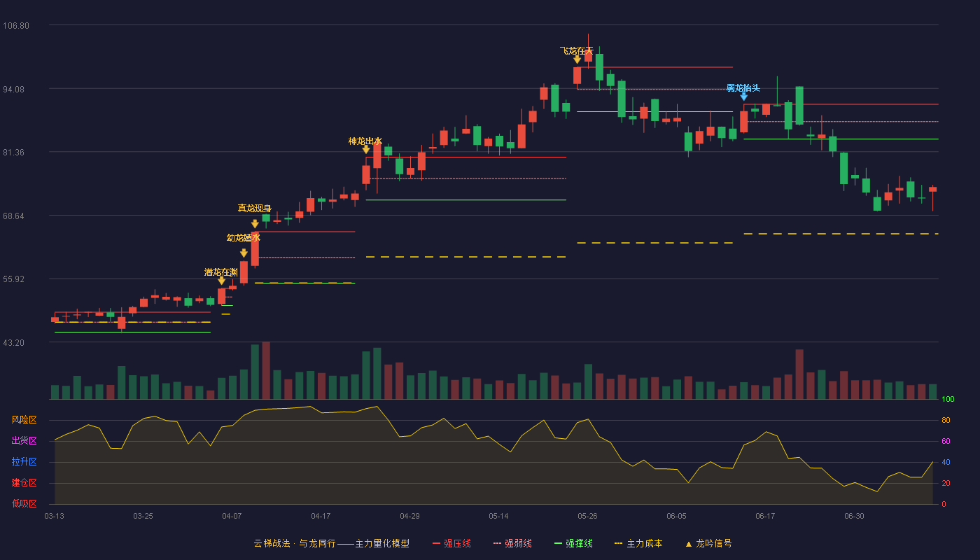Click the 05-26 date label
Screen dimensions: 980x560
(588, 516)
